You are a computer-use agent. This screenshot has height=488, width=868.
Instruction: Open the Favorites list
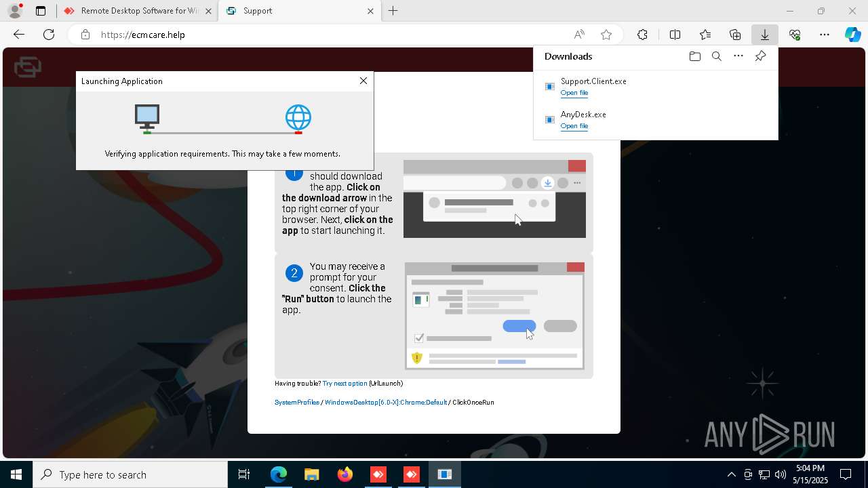click(705, 35)
